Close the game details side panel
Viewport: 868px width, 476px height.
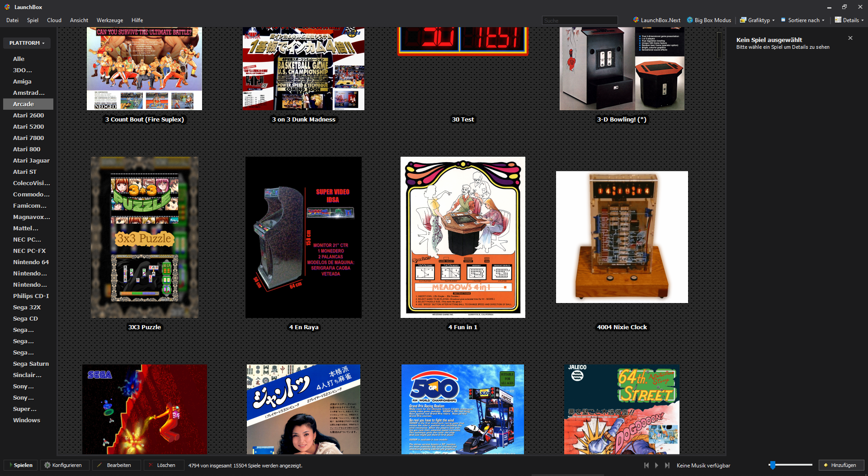[850, 38]
